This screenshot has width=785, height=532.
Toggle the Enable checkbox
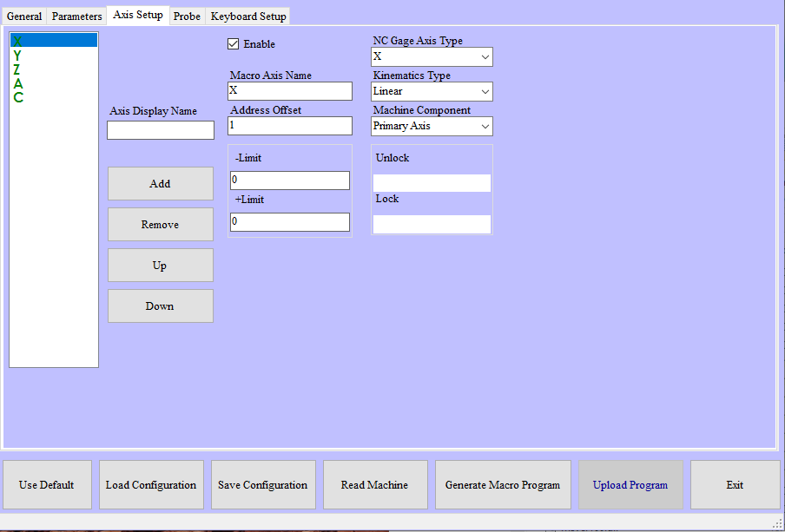[x=233, y=44]
